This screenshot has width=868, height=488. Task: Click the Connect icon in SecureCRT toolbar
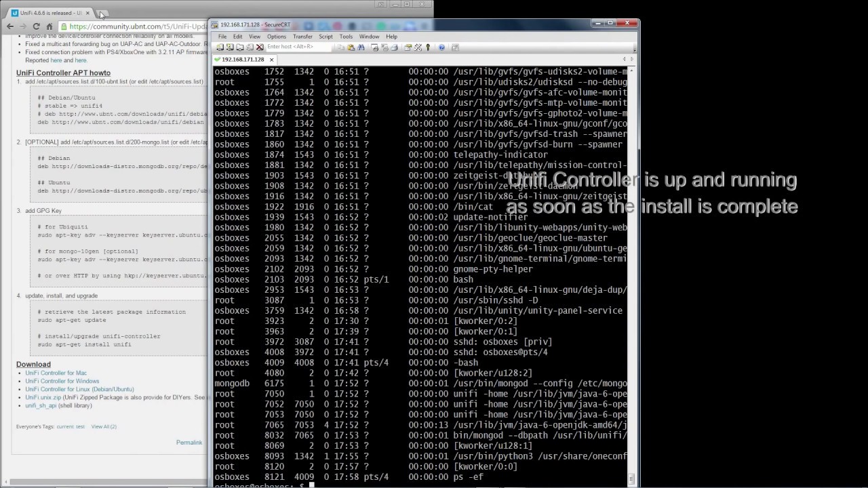220,47
